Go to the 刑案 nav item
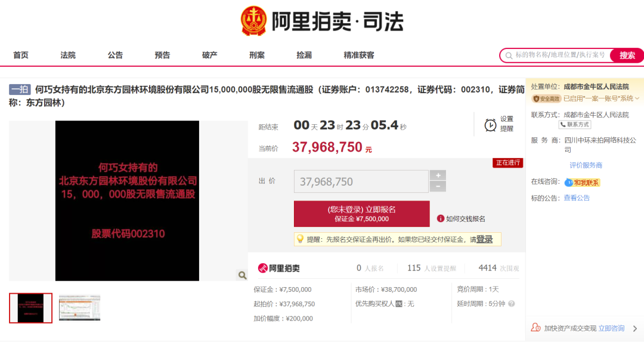The image size is (644, 348). coord(257,55)
